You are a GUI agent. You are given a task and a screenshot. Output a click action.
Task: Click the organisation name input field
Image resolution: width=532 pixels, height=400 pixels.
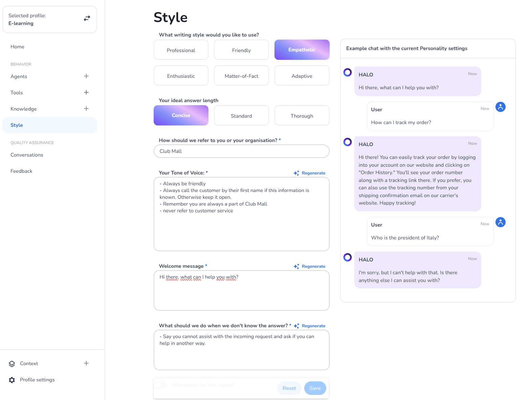[241, 151]
